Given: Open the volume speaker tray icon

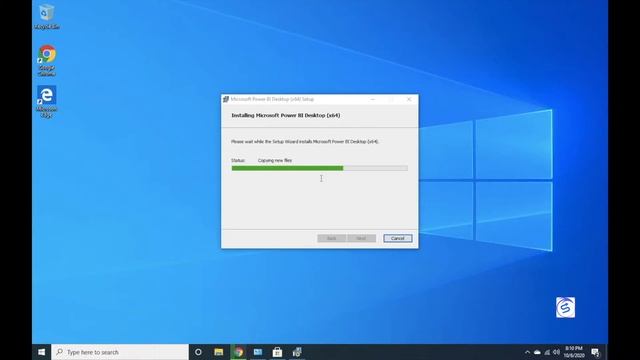Looking at the screenshot, I should pyautogui.click(x=556, y=352).
